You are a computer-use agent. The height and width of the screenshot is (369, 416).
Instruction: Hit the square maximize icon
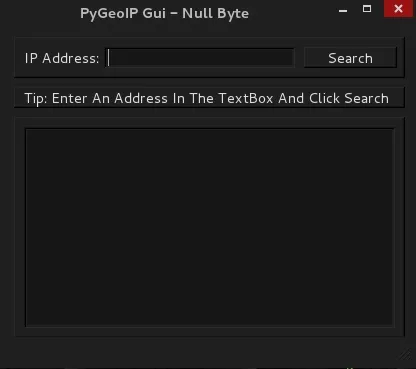(367, 9)
